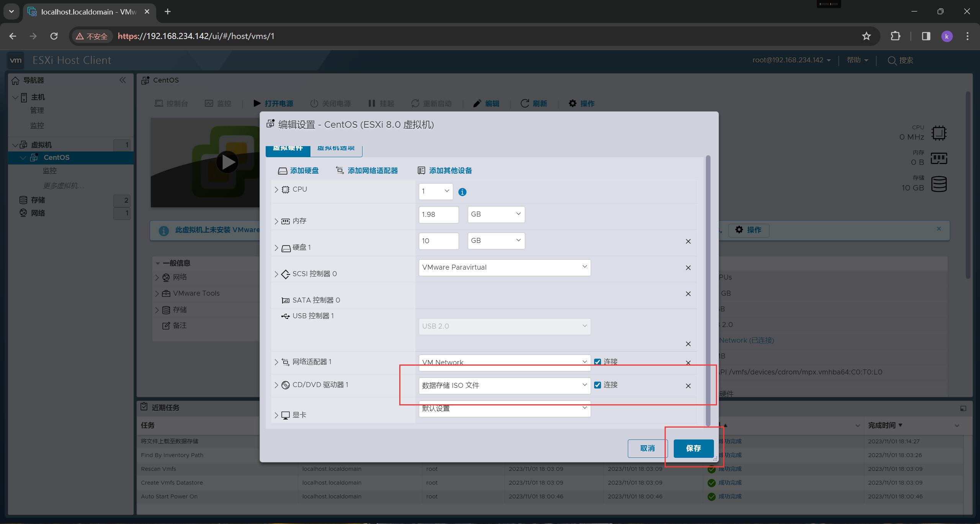Open the 内存 unit GB dropdown
The image size is (980, 524).
(x=496, y=214)
